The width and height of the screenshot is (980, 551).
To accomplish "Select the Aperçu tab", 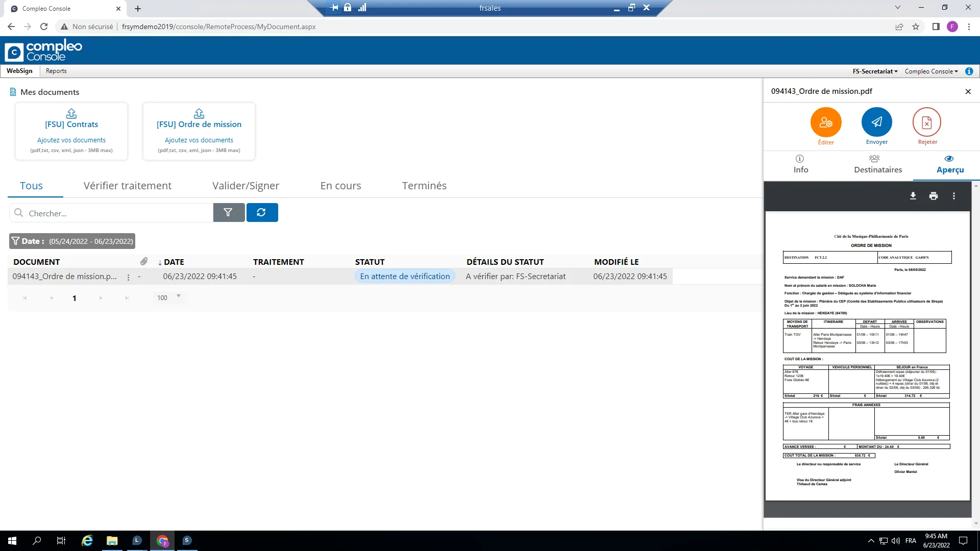I will (950, 164).
